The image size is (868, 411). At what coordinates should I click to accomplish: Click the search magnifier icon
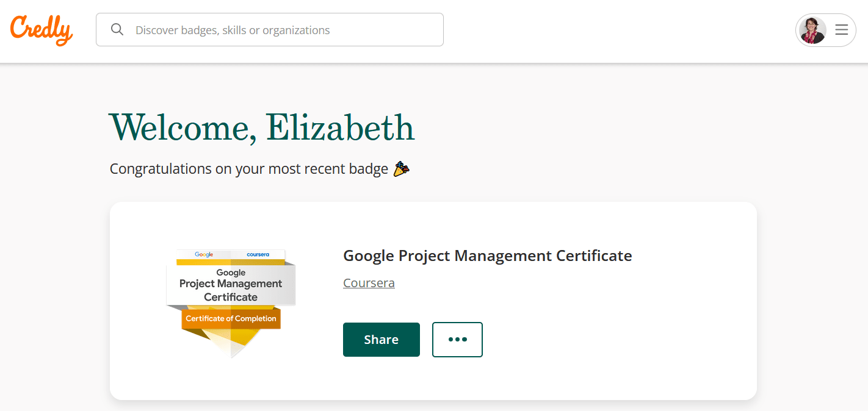point(117,30)
